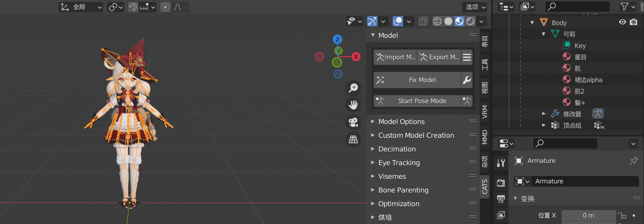The image size is (644, 224).
Task: Open the outliner filter funnel dropdown
Action: [x=628, y=6]
